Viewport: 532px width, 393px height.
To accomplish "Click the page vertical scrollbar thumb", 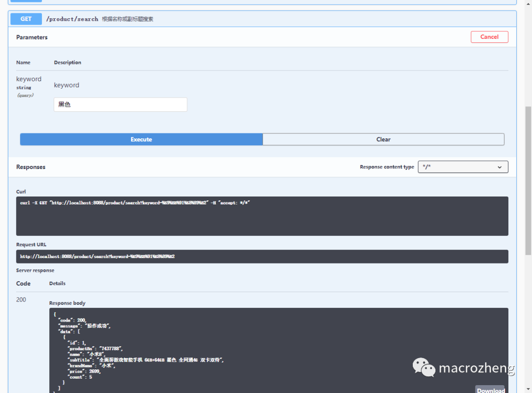I will 528,181.
